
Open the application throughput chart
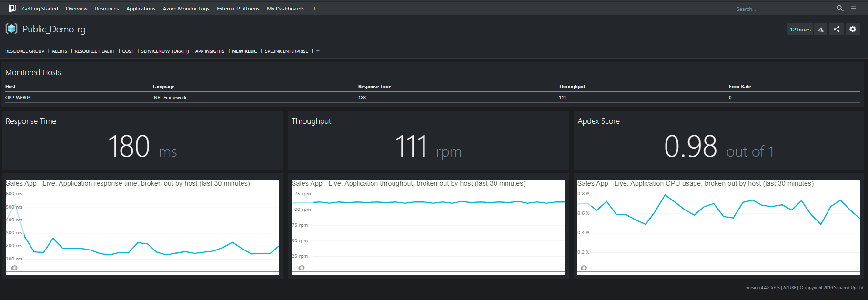pyautogui.click(x=428, y=228)
